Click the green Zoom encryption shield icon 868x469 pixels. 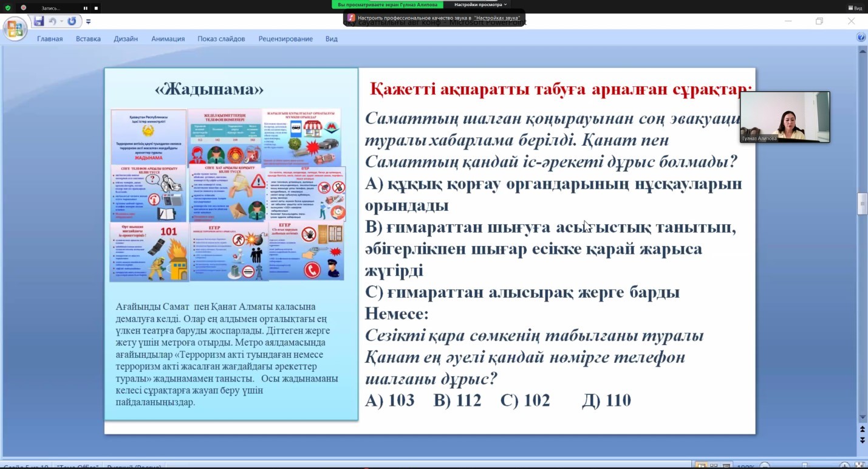(8, 8)
